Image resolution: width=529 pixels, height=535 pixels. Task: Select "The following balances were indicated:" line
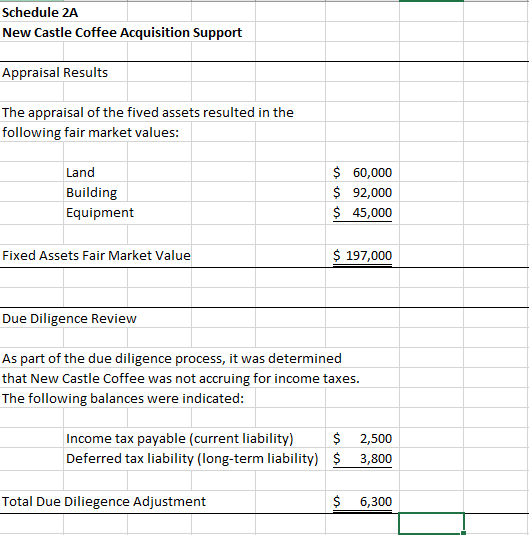123,399
